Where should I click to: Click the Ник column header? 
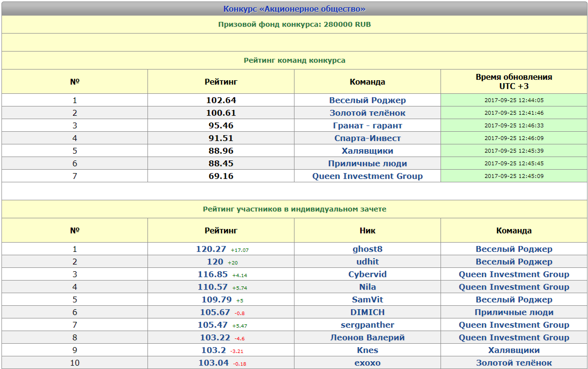pos(367,230)
